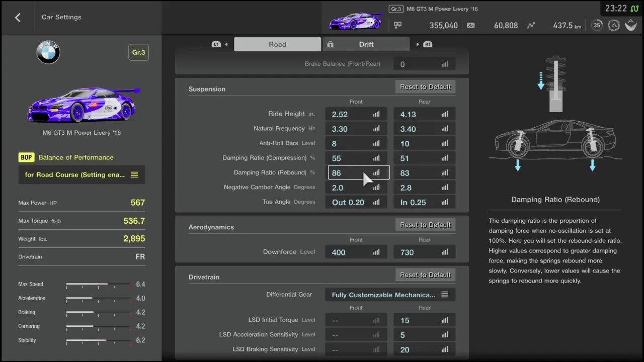Click the car thumbnail in top bar

[356, 21]
